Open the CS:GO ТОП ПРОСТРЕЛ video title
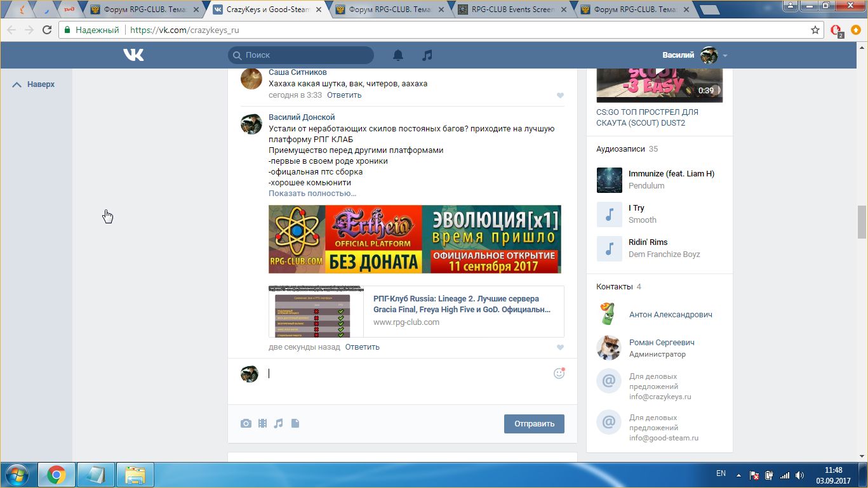The image size is (868, 488). coord(647,117)
